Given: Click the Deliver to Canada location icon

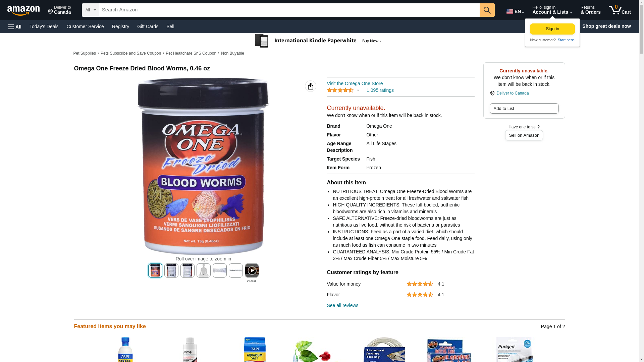Looking at the screenshot, I should (492, 93).
